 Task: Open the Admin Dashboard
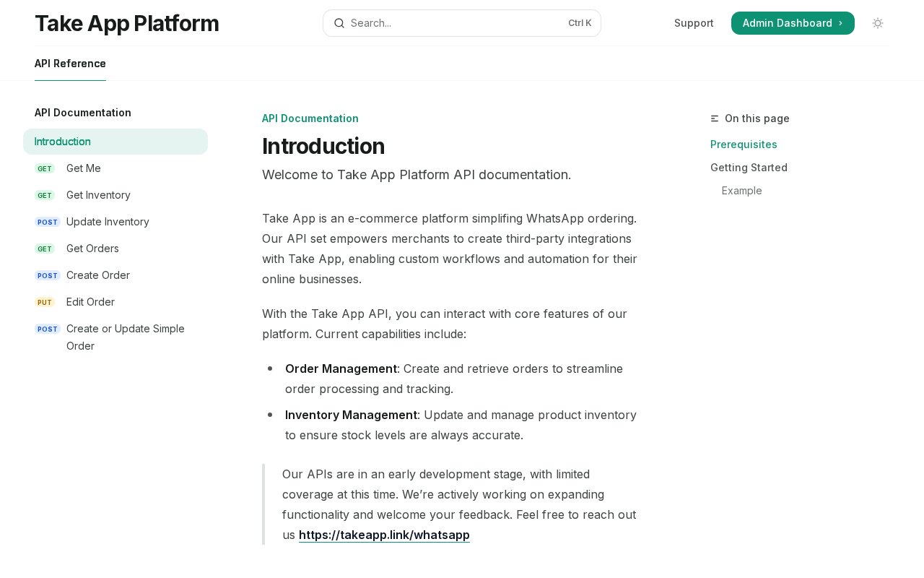793,23
